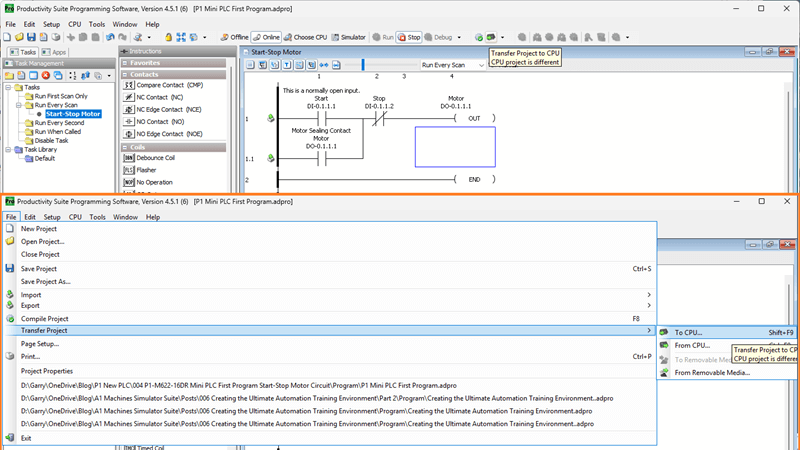This screenshot has width=800, height=450.
Task: Click Compile Project in the File menu
Action: click(x=44, y=319)
